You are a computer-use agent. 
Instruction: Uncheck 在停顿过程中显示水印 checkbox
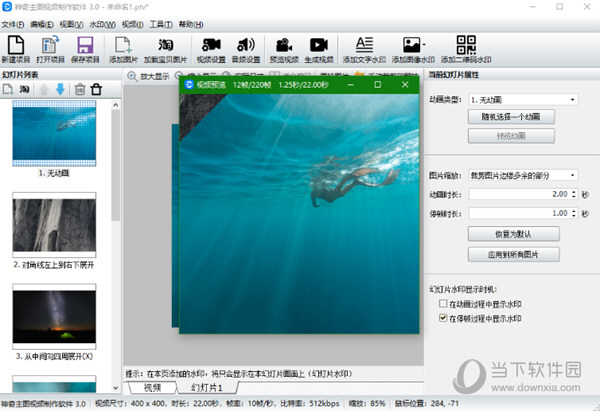[443, 318]
